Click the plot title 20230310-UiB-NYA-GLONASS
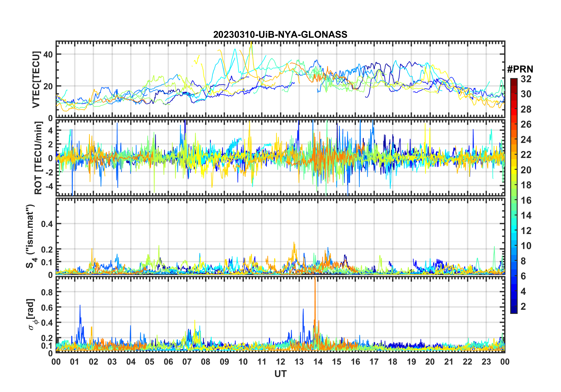 (x=280, y=34)
